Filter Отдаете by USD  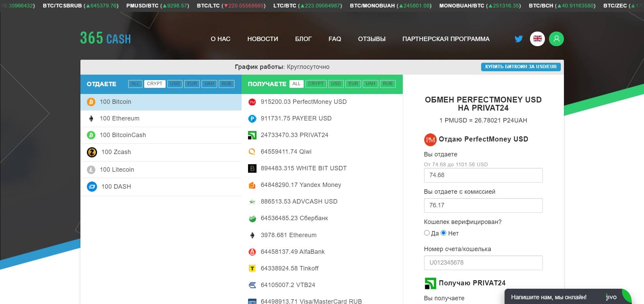[175, 84]
